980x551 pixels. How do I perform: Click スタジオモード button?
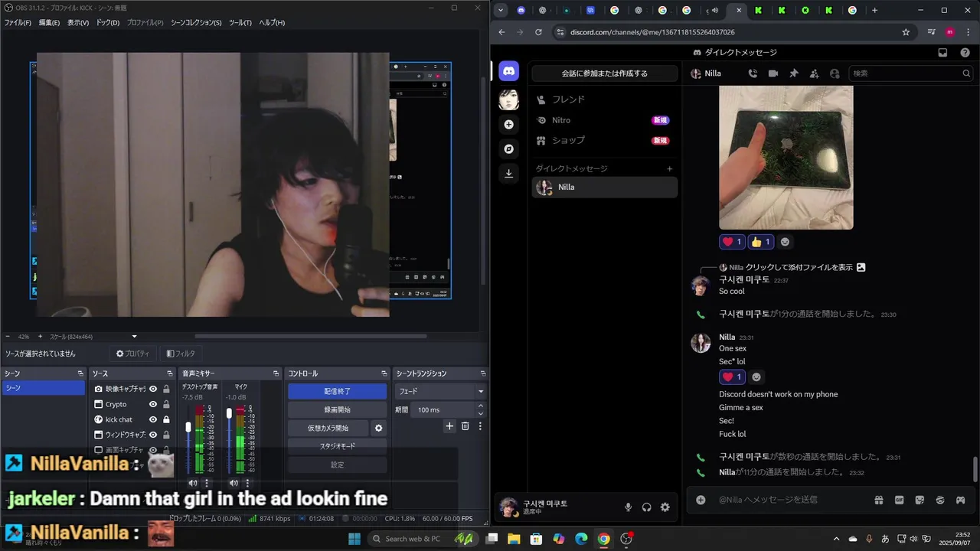tap(337, 446)
